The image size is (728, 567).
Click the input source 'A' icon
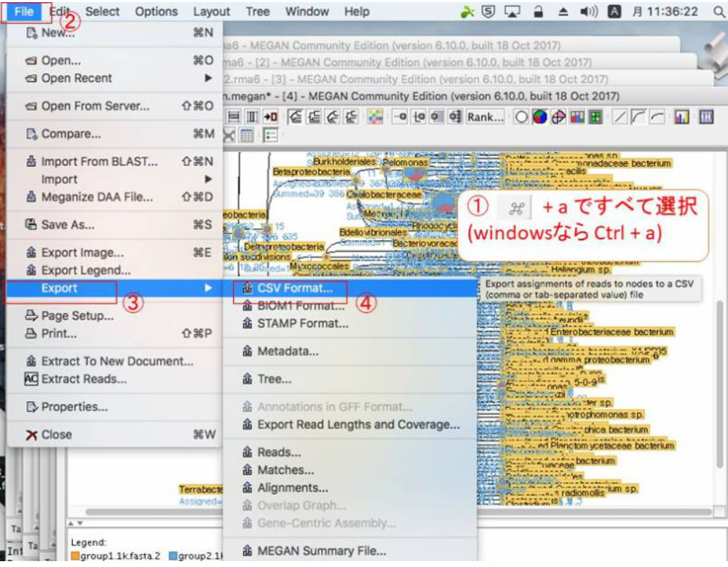(x=614, y=12)
